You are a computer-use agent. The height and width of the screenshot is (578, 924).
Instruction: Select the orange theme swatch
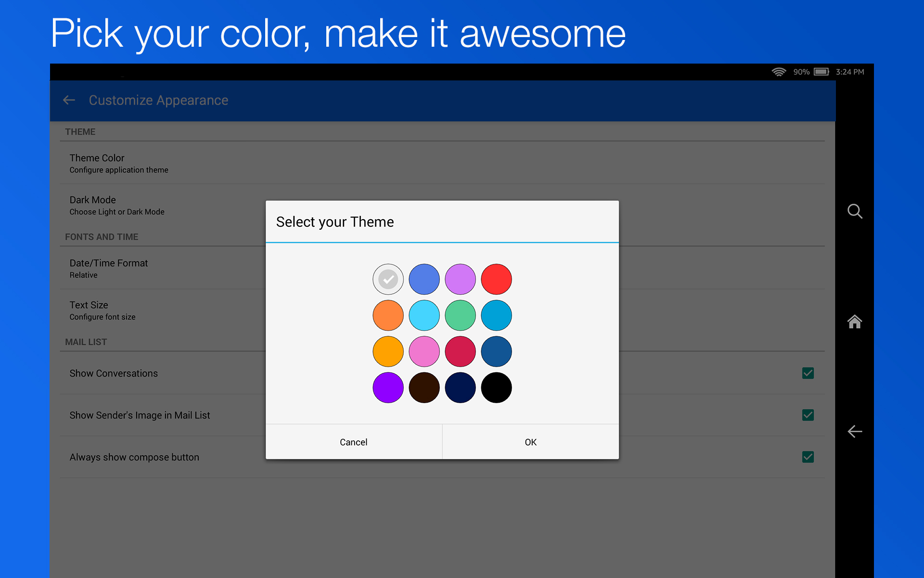(388, 315)
